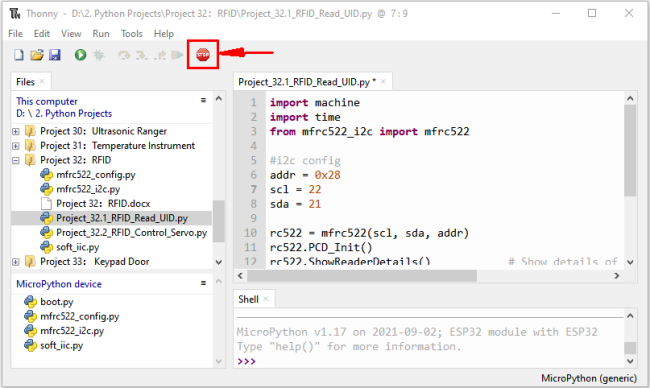Select the Shell tab
The image size is (650, 388).
coord(248,299)
